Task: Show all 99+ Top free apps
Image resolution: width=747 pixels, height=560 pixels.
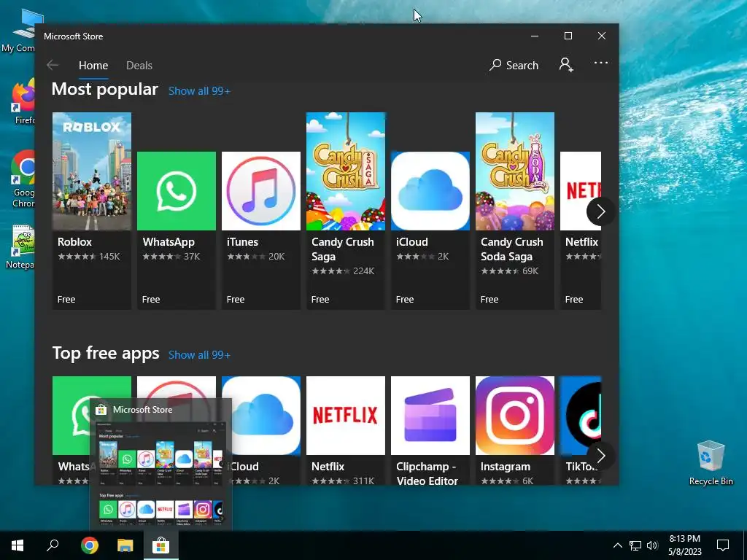Action: tap(199, 355)
